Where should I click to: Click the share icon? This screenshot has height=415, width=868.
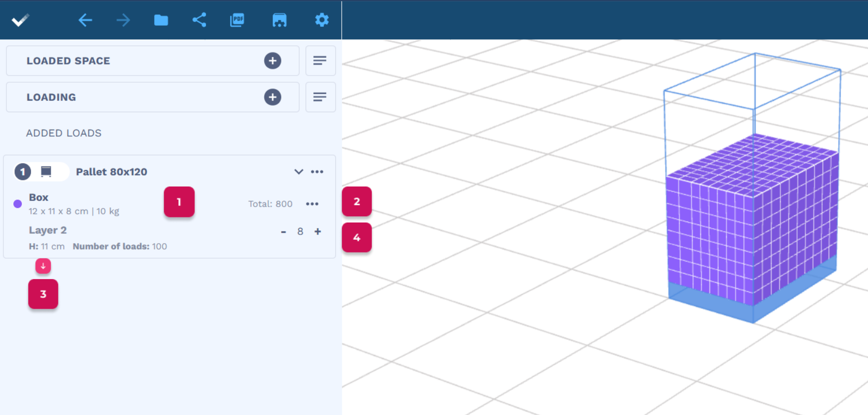tap(199, 20)
